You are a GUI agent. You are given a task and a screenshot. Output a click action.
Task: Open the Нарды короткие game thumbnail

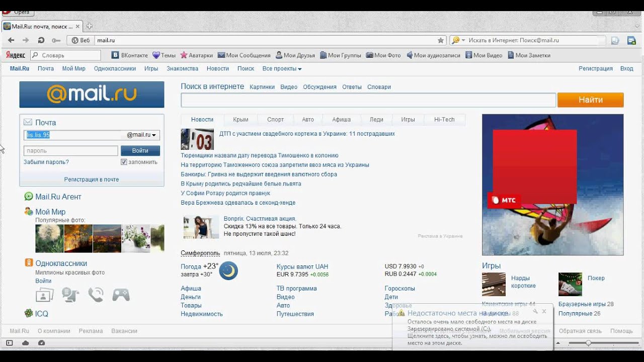tap(494, 284)
